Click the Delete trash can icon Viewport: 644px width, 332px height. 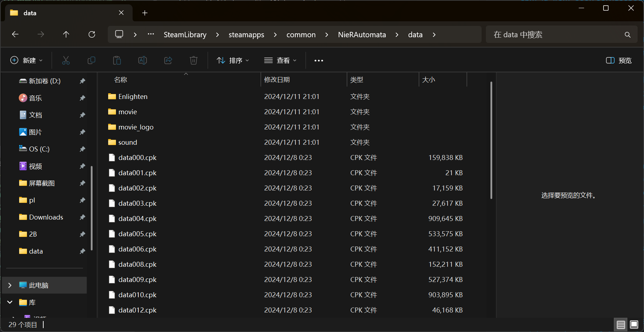click(x=194, y=60)
